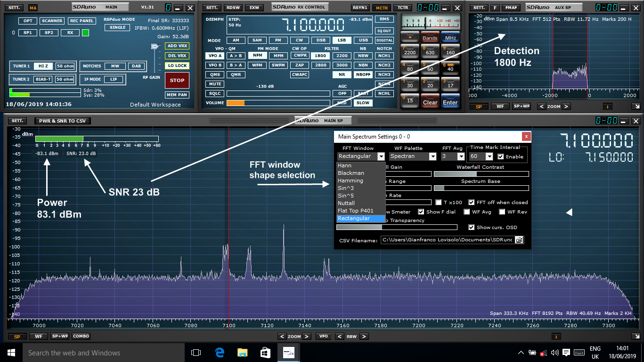Click Microsoft Edge in the taskbar

[x=220, y=353]
